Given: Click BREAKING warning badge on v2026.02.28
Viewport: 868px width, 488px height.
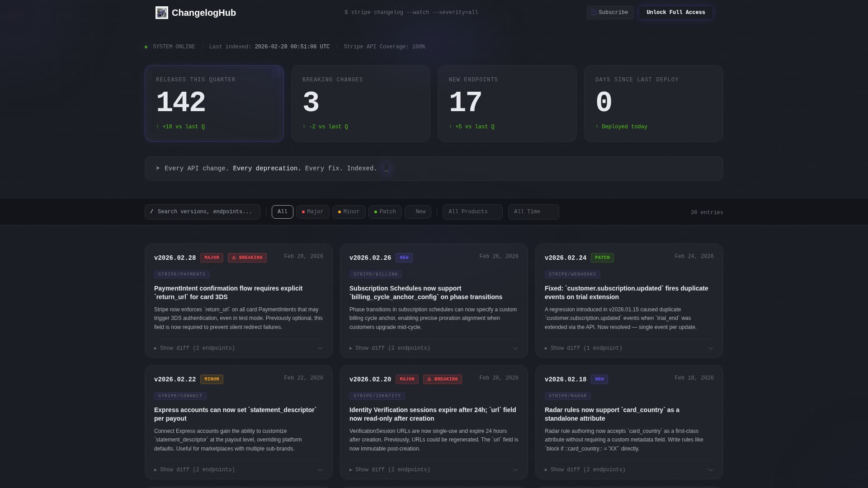Looking at the screenshot, I should pos(247,258).
